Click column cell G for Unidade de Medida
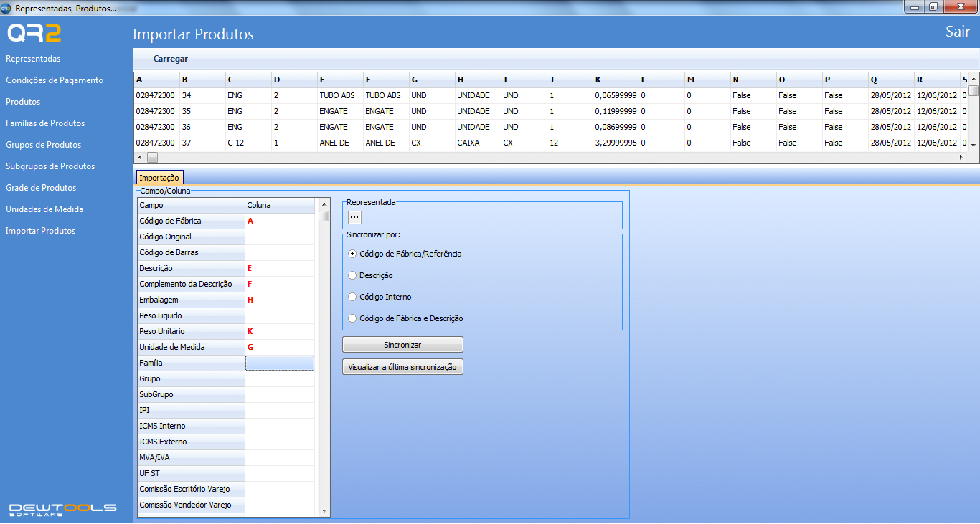 click(280, 347)
